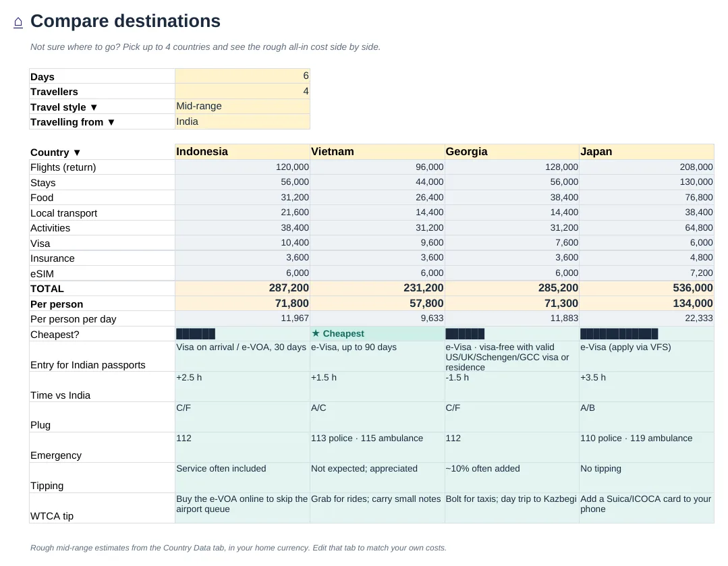
Task: Select the Flights (return) row label
Action: click(102, 167)
